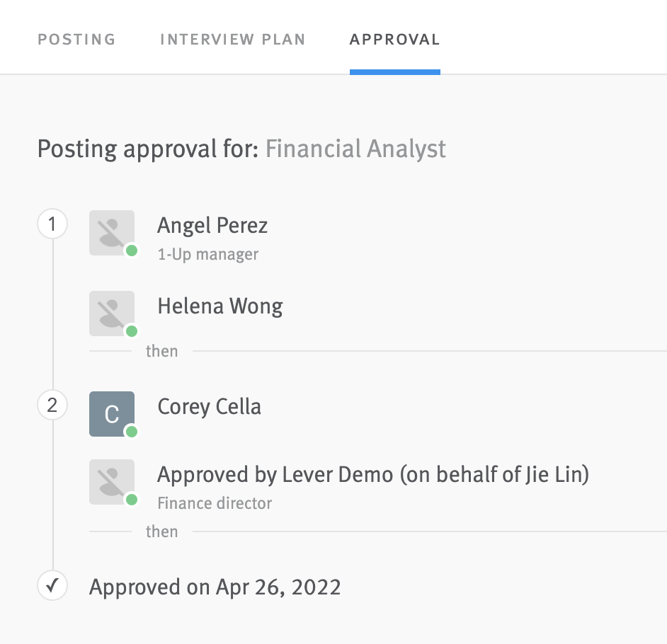Select the Approved on Apr 26, 2022 entry
The image size is (667, 644).
(x=214, y=587)
